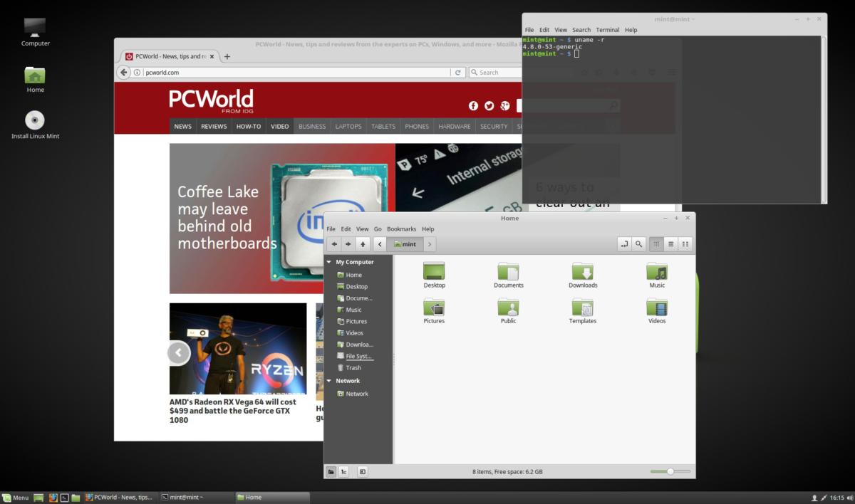
Task: Switch file manager to compact view
Action: pos(685,244)
